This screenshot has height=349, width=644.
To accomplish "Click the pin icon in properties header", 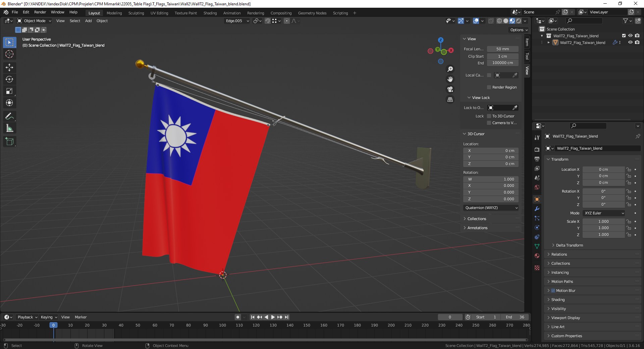I will coord(638,136).
